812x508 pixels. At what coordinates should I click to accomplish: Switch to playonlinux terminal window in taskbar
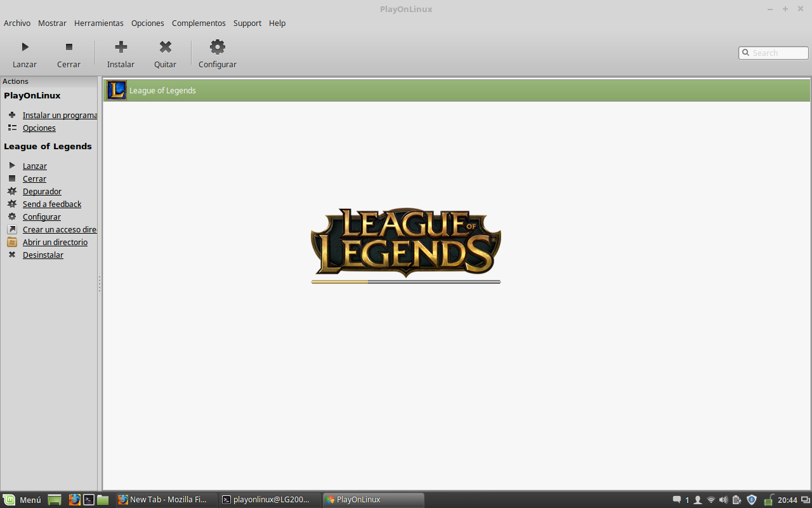(270, 500)
